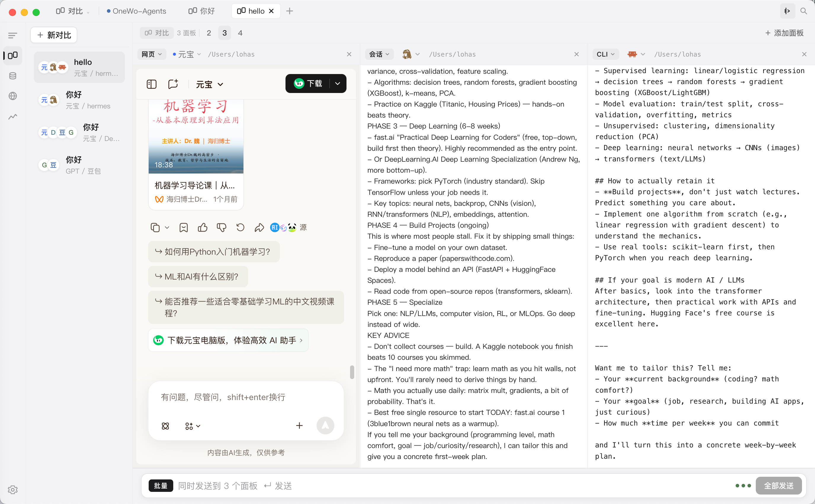Open 你好 comparison with 元 D 豆 G avatars
This screenshot has width=815, height=504.
click(x=79, y=132)
